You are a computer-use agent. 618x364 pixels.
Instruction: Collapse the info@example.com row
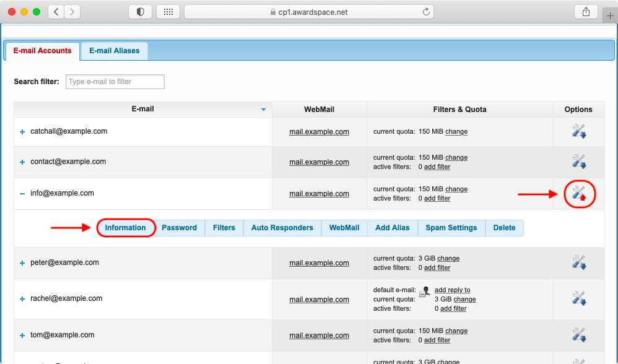click(22, 193)
